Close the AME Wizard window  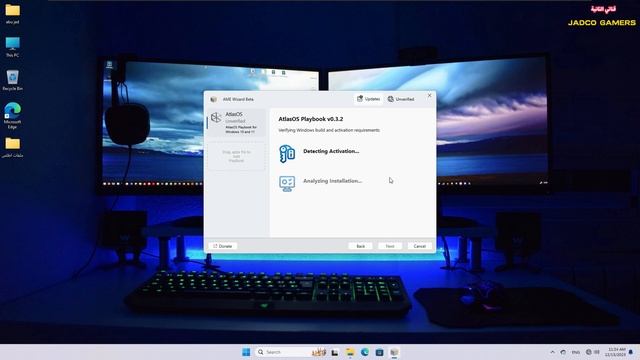[429, 96]
